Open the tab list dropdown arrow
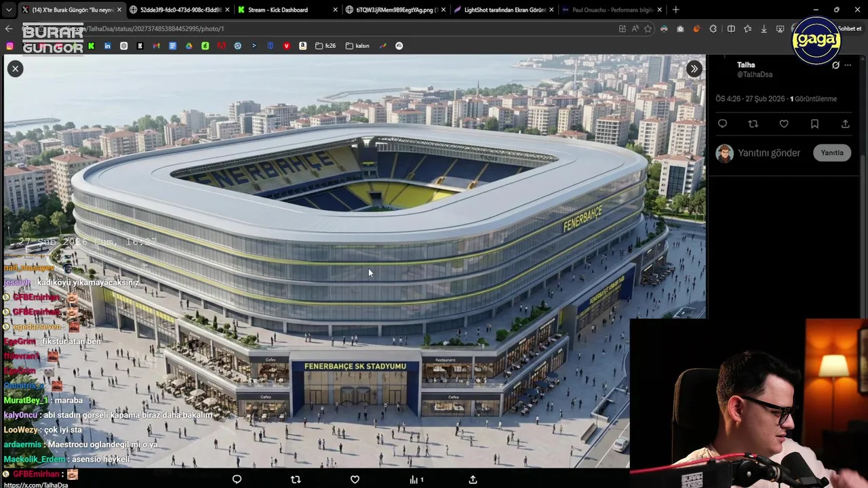868x488 pixels. 9,10
